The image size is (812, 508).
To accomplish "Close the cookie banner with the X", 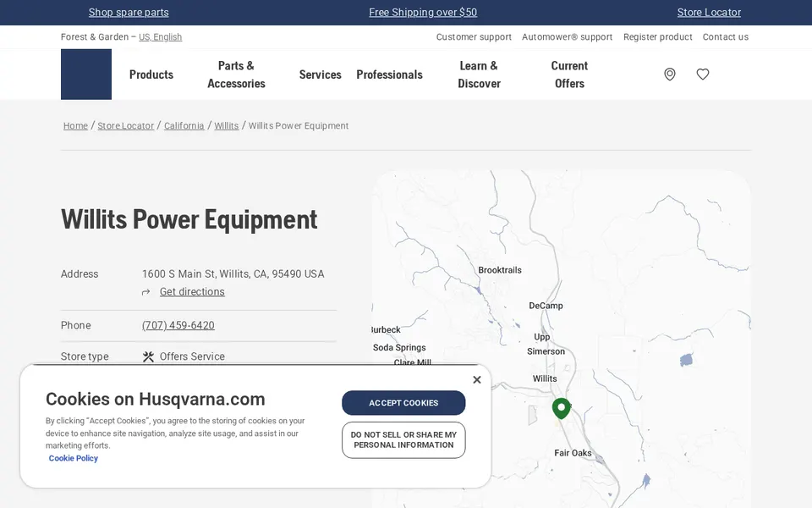I will click(477, 379).
